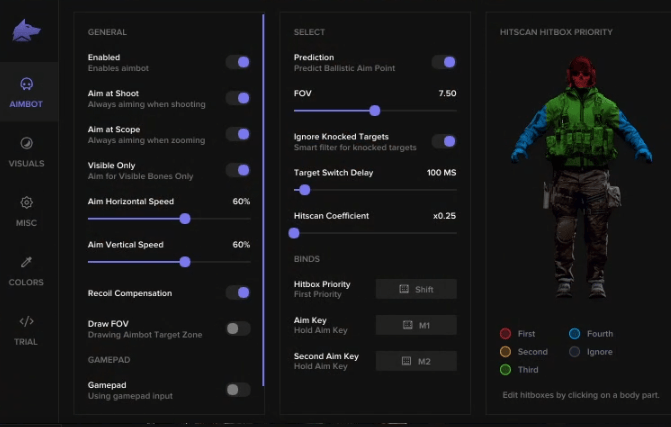Open the TRIAL code-bracket section
Image resolution: width=671 pixels, height=427 pixels.
coord(26,330)
